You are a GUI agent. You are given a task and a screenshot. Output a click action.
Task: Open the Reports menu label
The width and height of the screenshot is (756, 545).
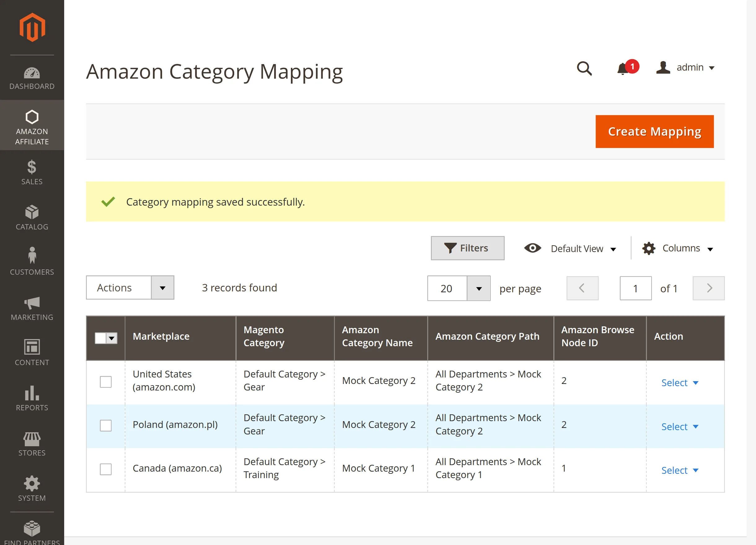32,408
